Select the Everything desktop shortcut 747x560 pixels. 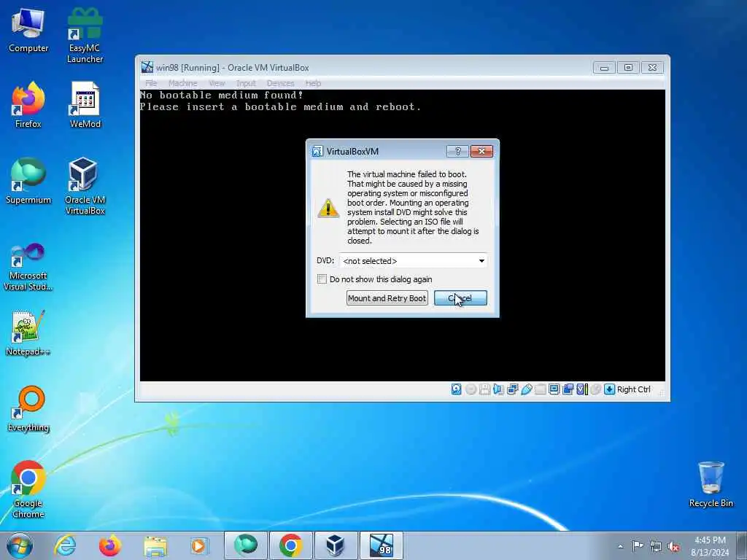tap(28, 409)
